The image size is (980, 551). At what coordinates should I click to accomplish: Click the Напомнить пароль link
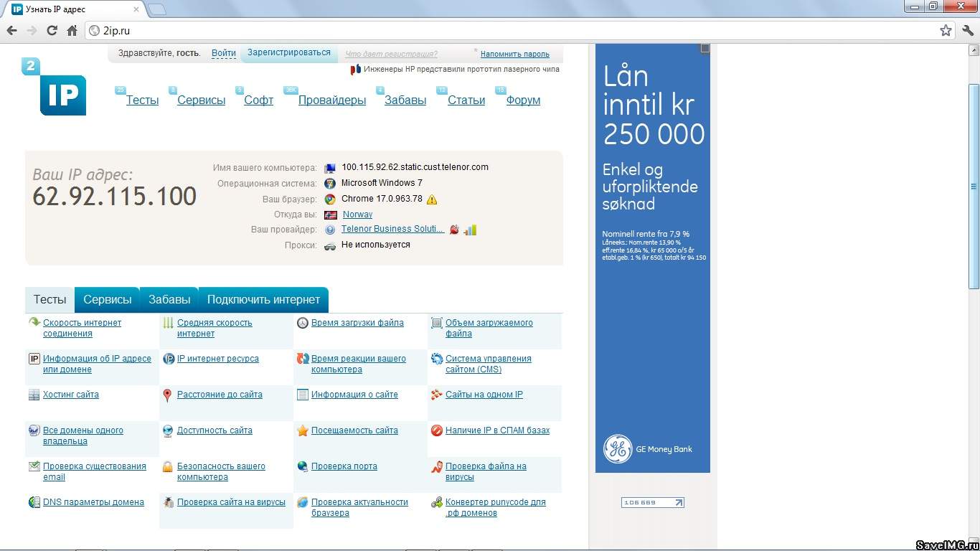(514, 54)
